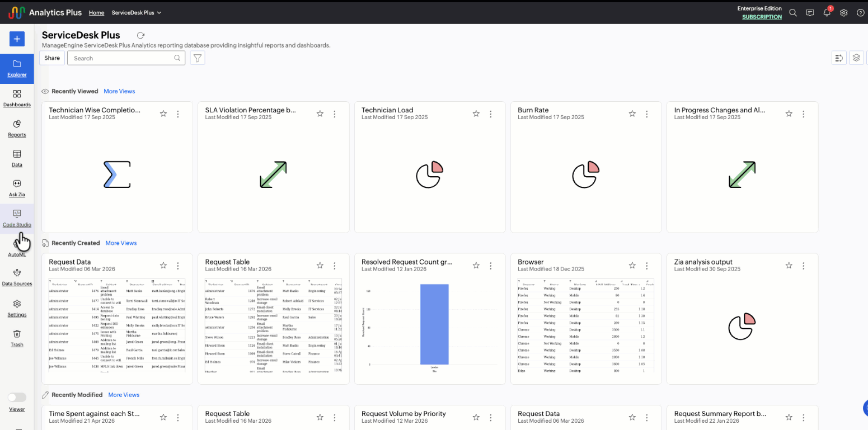Favorite the Technician Wise Completion report
The width and height of the screenshot is (868, 430).
pyautogui.click(x=163, y=114)
